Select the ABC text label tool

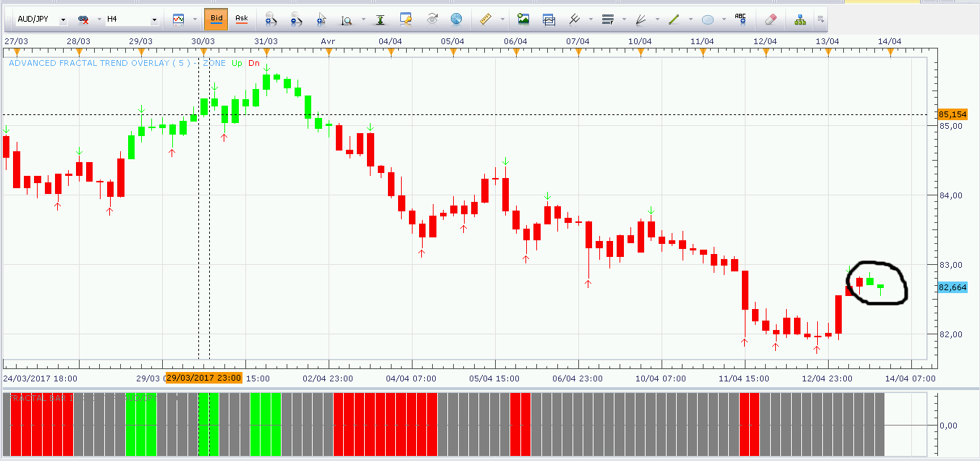click(x=740, y=19)
